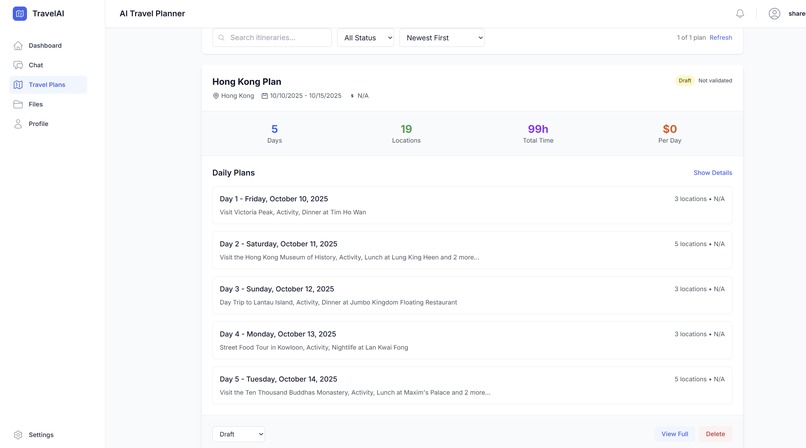Viewport: 806px width, 448px height.
Task: Open the Settings gear icon
Action: pos(18,435)
